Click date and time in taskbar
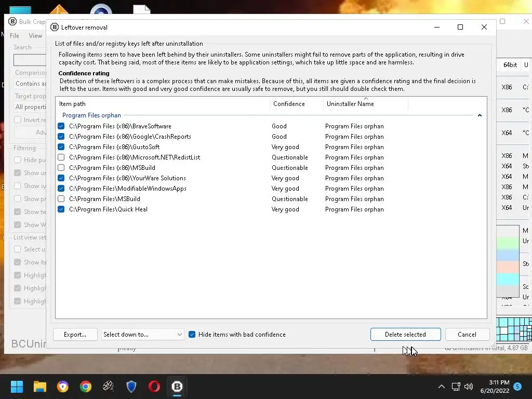The image size is (532, 399). coord(495,387)
